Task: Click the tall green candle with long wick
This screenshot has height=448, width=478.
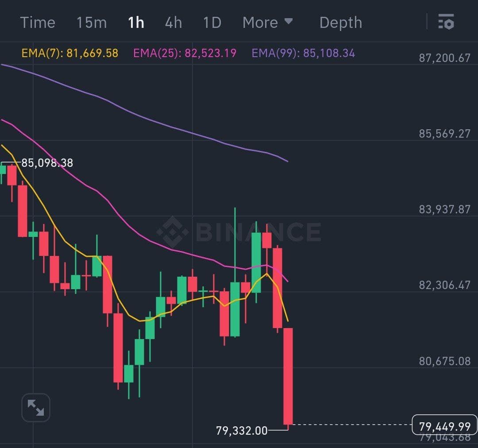Action: [x=235, y=308]
